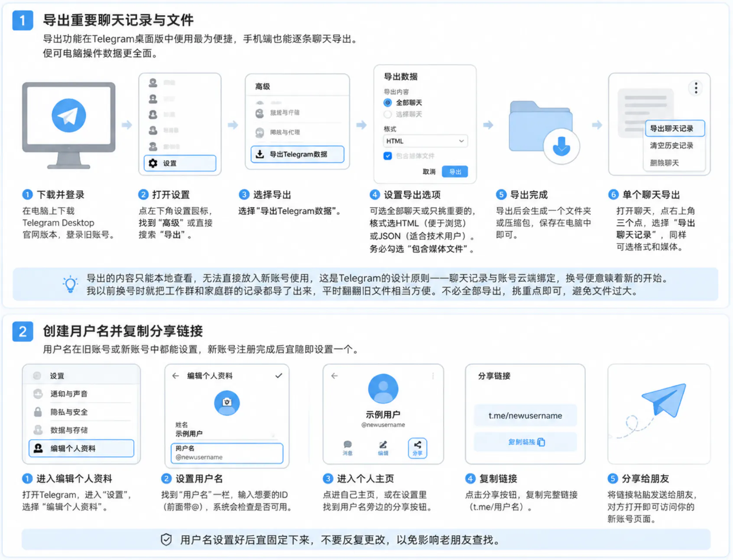Choose 清空历史记录 from the context menu
This screenshot has height=560, width=733.
pos(671,146)
